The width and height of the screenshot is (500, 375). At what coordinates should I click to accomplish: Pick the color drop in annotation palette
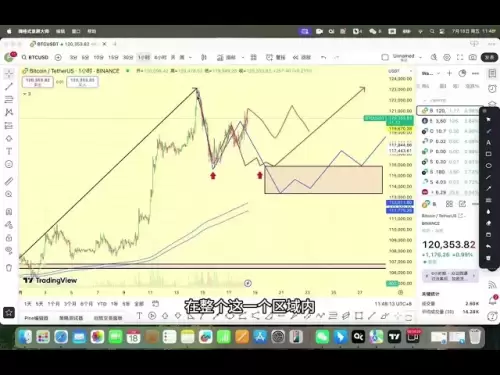pos(488,212)
